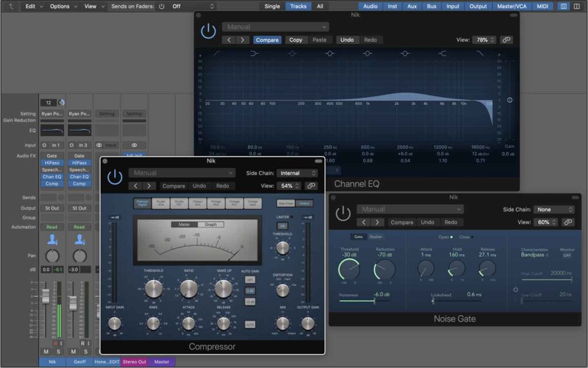Toggle the Compressor limiter On button

pyautogui.click(x=282, y=226)
